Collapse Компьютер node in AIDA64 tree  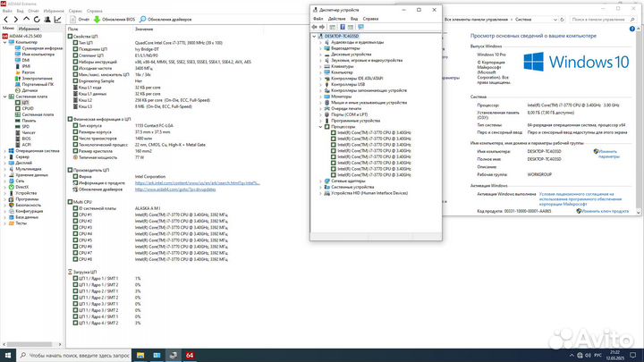tap(5, 42)
